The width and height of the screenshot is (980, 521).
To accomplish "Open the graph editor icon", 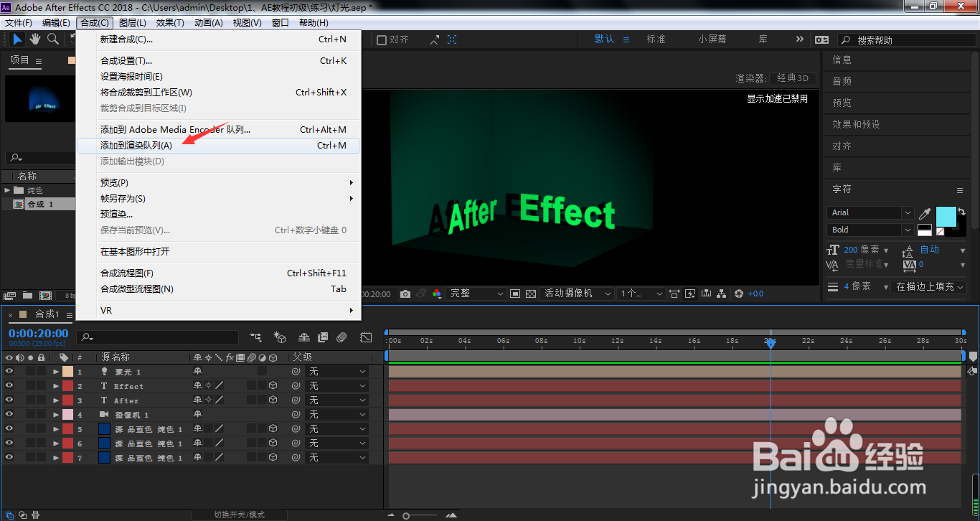I will 366,337.
